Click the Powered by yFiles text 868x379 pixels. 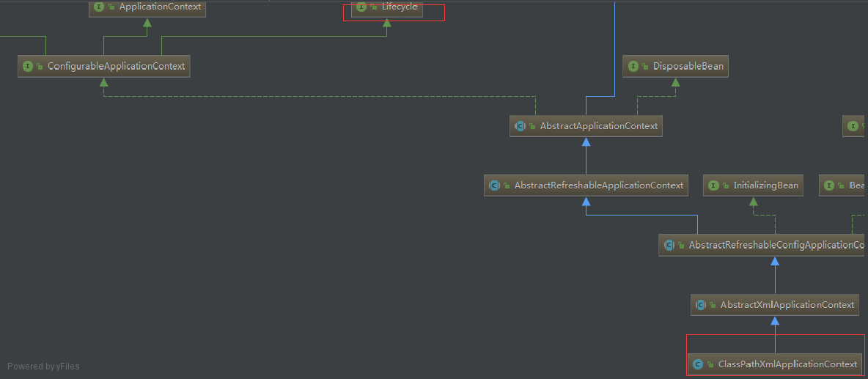pyautogui.click(x=43, y=367)
